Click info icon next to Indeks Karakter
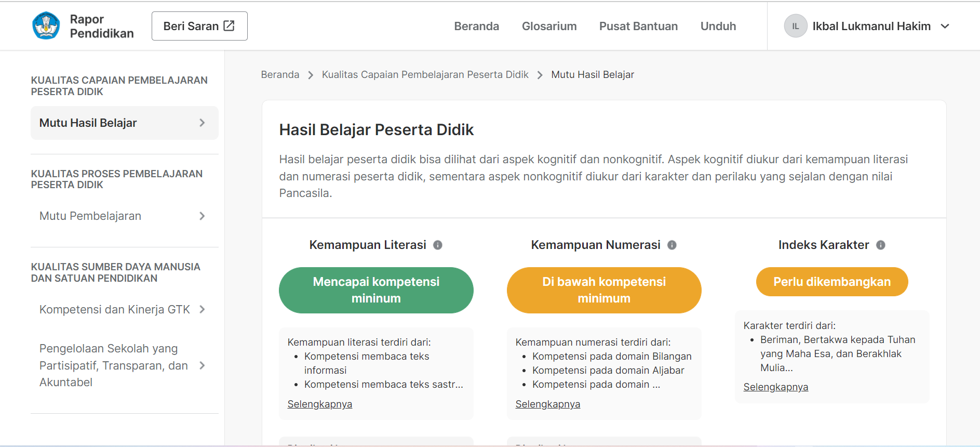Image resolution: width=980 pixels, height=447 pixels. (x=881, y=245)
